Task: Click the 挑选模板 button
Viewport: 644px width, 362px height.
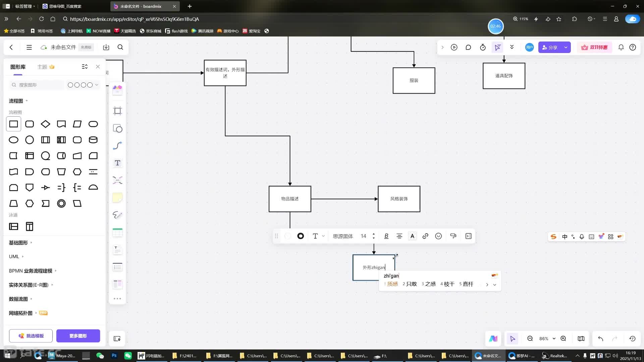Action: (x=31, y=336)
